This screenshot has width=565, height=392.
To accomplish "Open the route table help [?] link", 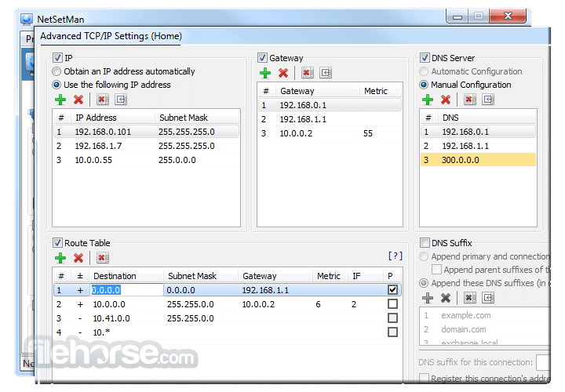I will pos(395,256).
